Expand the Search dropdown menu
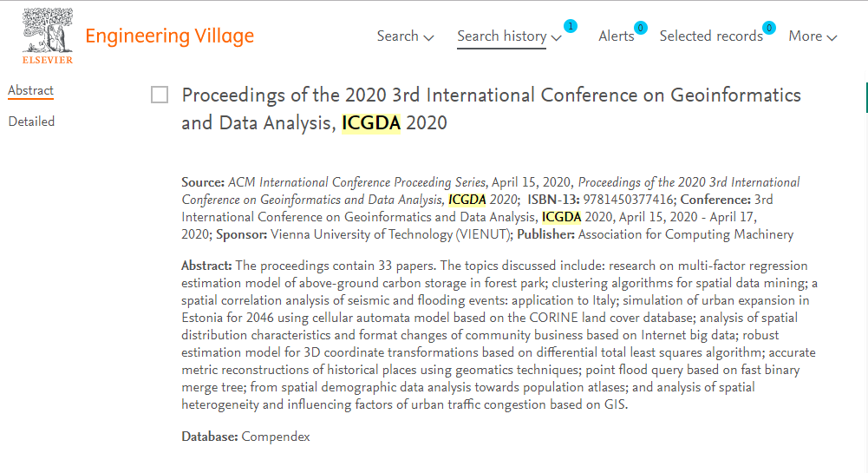 tap(405, 36)
